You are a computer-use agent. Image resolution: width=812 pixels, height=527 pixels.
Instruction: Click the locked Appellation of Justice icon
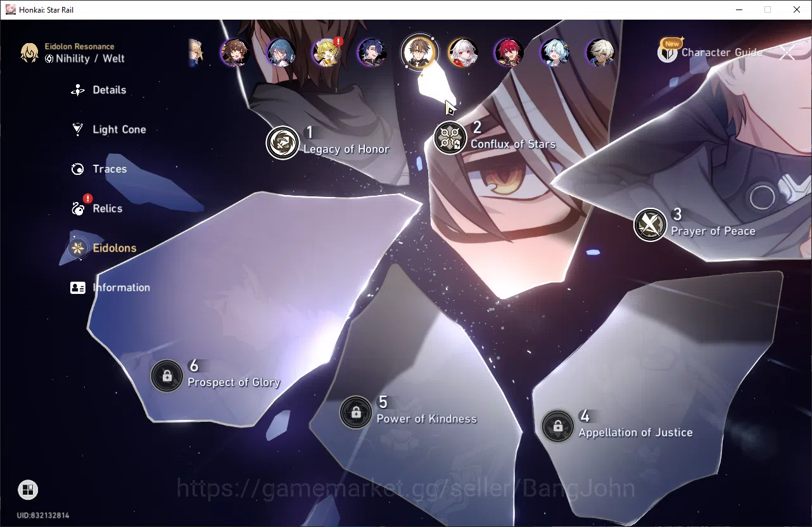(558, 426)
